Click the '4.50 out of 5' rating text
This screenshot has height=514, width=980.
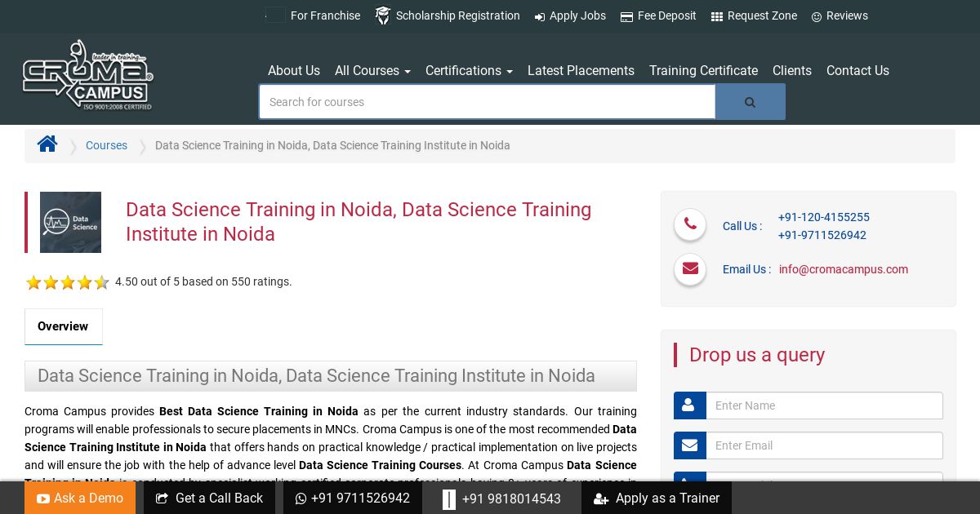(203, 281)
